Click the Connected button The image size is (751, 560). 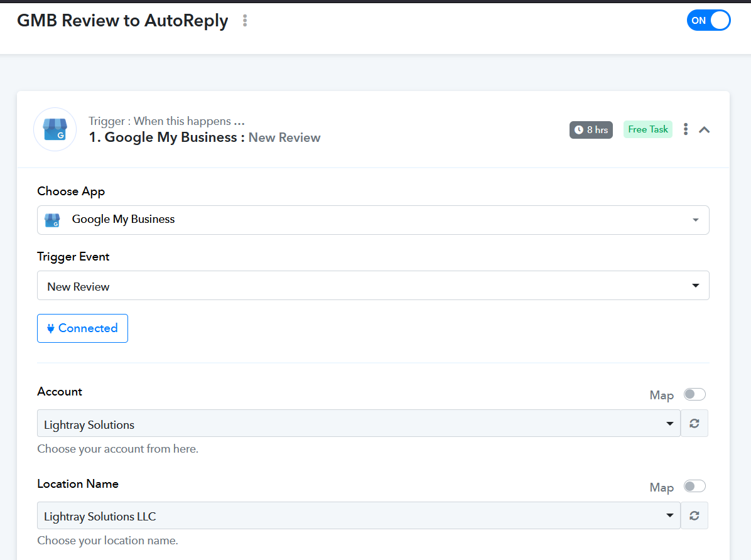coord(82,328)
